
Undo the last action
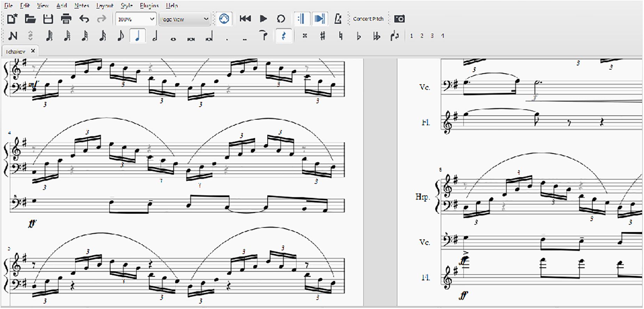click(84, 19)
